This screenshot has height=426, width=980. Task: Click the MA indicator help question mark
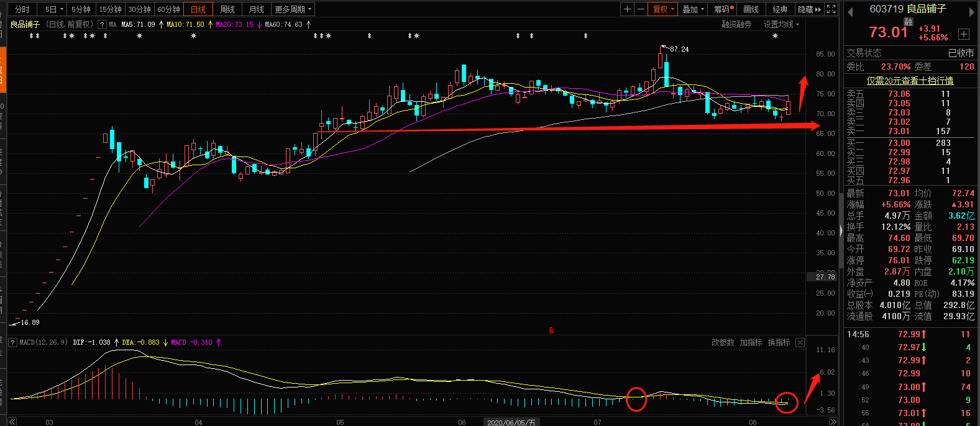pyautogui.click(x=102, y=24)
